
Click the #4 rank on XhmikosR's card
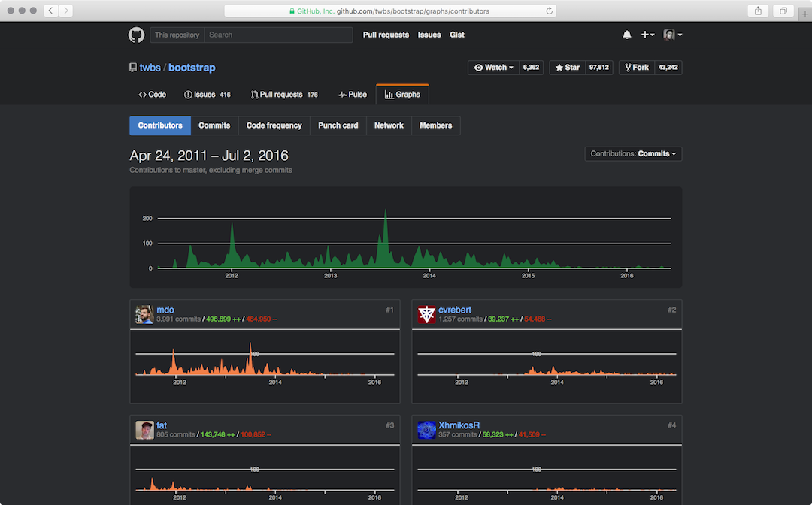click(x=671, y=425)
